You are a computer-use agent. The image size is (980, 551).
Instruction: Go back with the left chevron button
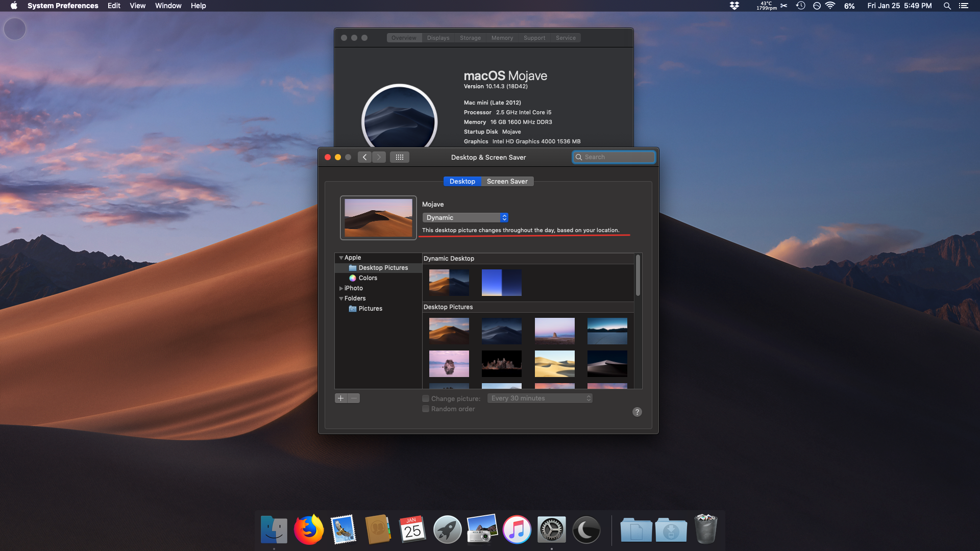364,157
